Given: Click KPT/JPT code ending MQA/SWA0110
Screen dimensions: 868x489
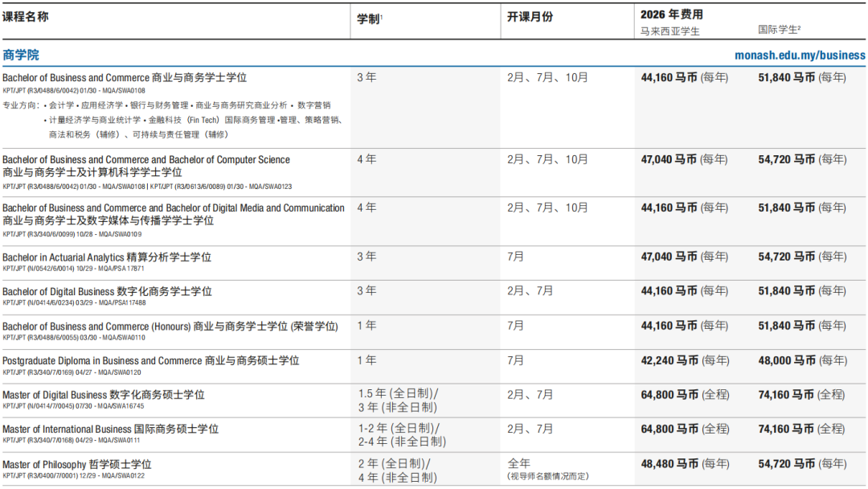Looking at the screenshot, I should click(74, 338).
